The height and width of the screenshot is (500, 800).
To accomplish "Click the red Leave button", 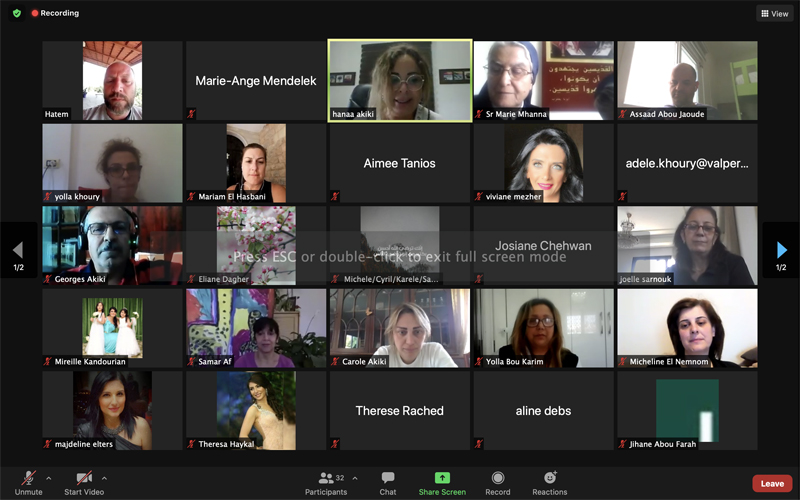I will click(x=772, y=483).
